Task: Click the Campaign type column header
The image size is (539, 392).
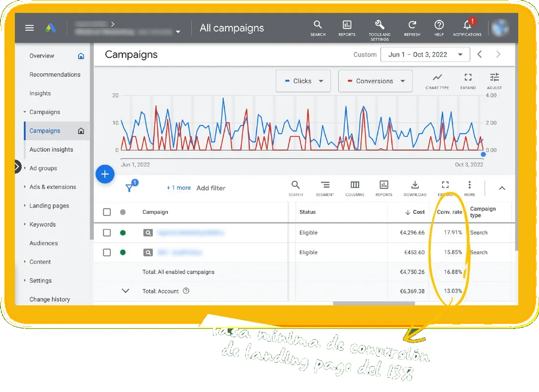Action: click(483, 212)
